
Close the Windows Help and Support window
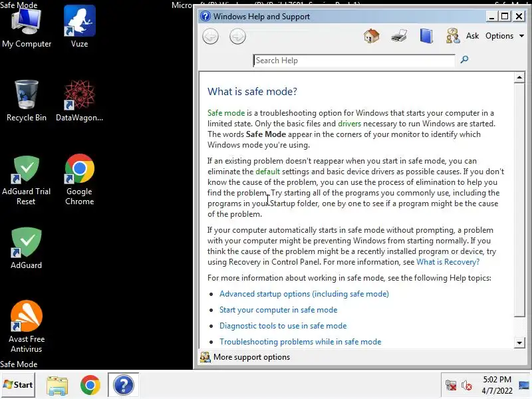[x=519, y=16]
